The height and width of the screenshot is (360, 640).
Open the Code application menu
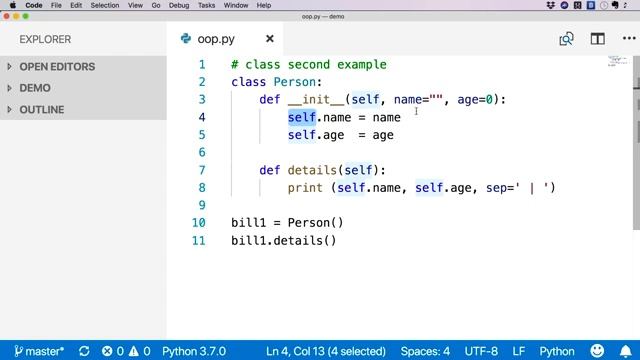[33, 5]
